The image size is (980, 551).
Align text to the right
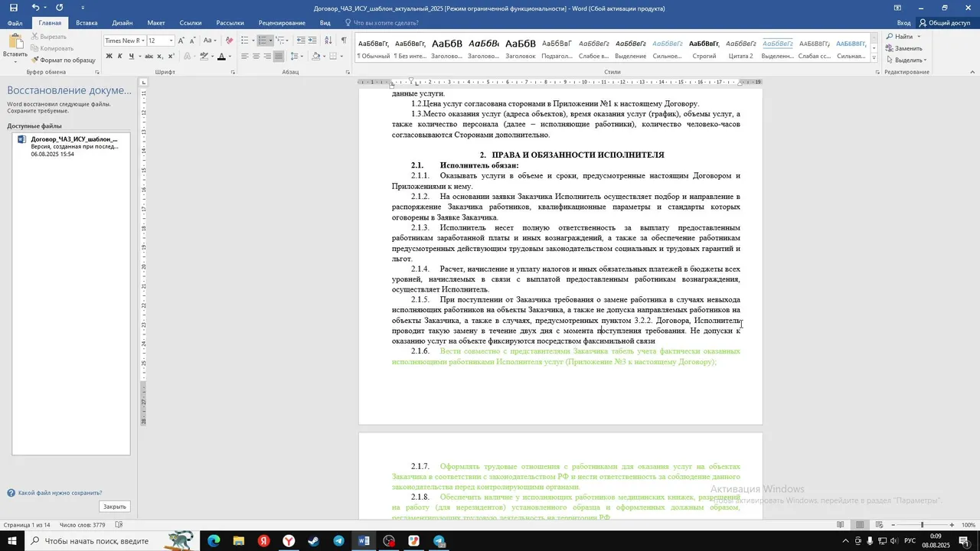[266, 56]
